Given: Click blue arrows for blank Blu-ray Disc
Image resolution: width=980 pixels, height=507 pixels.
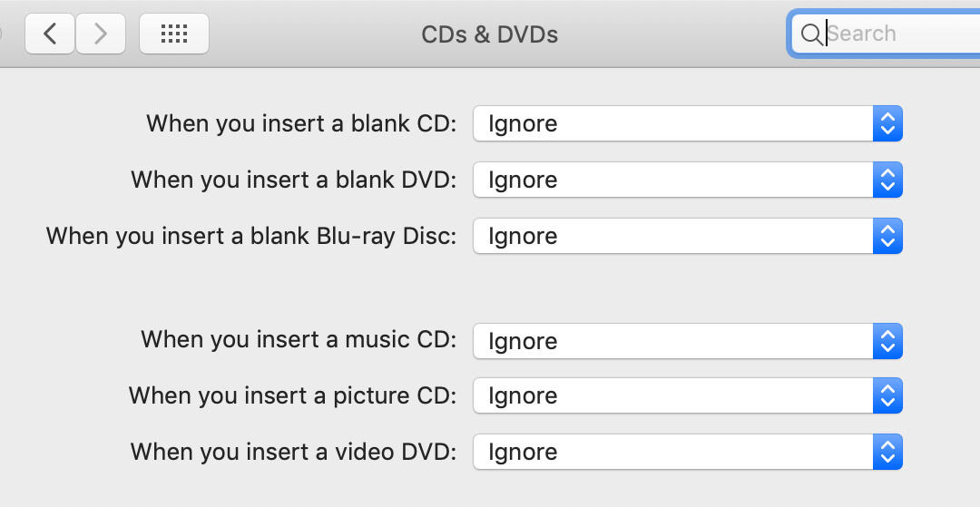Looking at the screenshot, I should pos(887,236).
